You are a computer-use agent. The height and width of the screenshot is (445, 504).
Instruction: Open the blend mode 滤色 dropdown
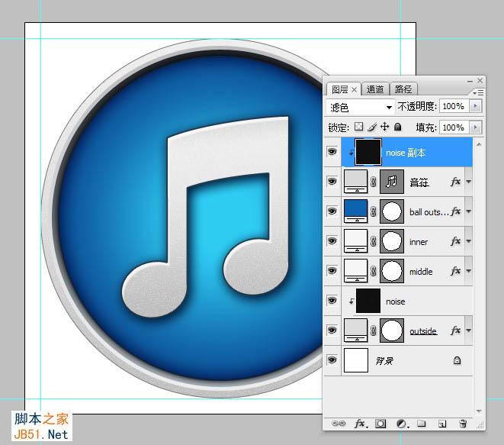[x=360, y=107]
